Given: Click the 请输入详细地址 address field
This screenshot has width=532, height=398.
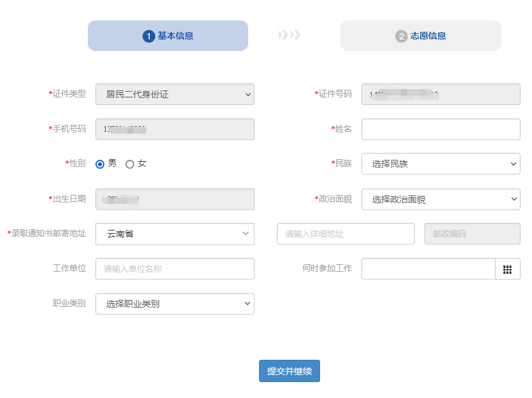Looking at the screenshot, I should point(346,234).
